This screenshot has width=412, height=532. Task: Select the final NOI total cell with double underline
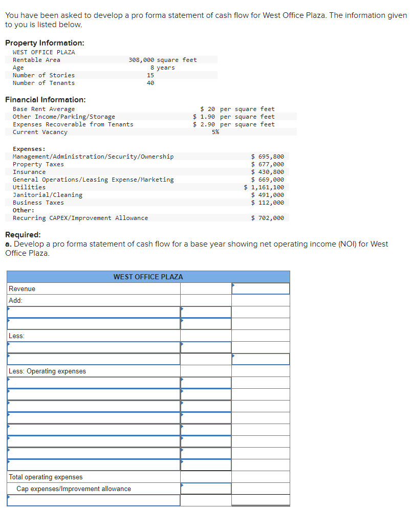260,500
